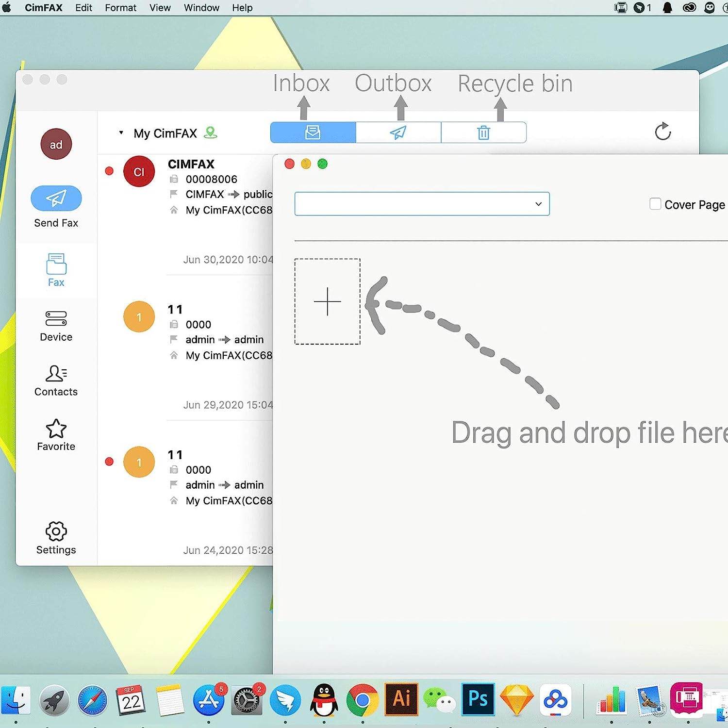This screenshot has width=728, height=728.
Task: Launch Google Chrome from the dock
Action: coord(362,700)
